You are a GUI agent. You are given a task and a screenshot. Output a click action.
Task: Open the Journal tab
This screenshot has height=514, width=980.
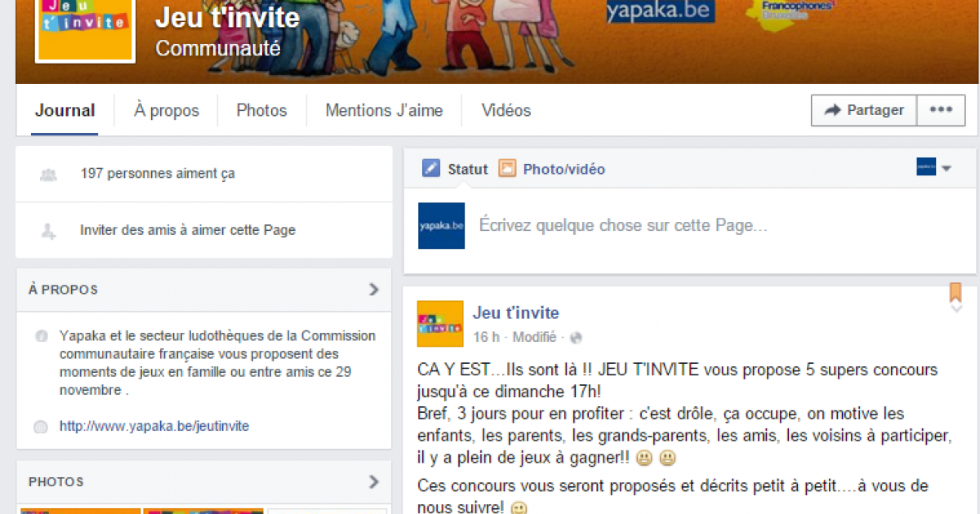[65, 110]
